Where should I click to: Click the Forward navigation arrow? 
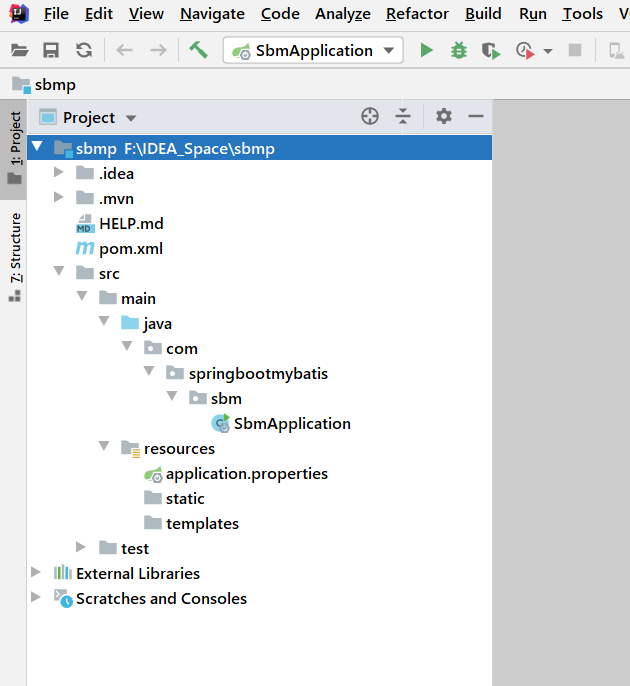[x=158, y=51]
